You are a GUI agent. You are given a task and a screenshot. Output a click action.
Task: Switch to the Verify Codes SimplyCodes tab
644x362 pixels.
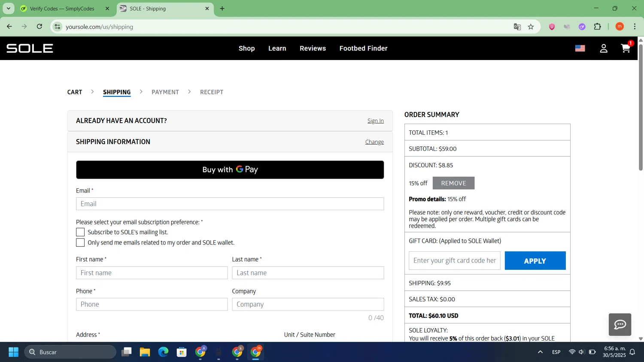point(62,9)
